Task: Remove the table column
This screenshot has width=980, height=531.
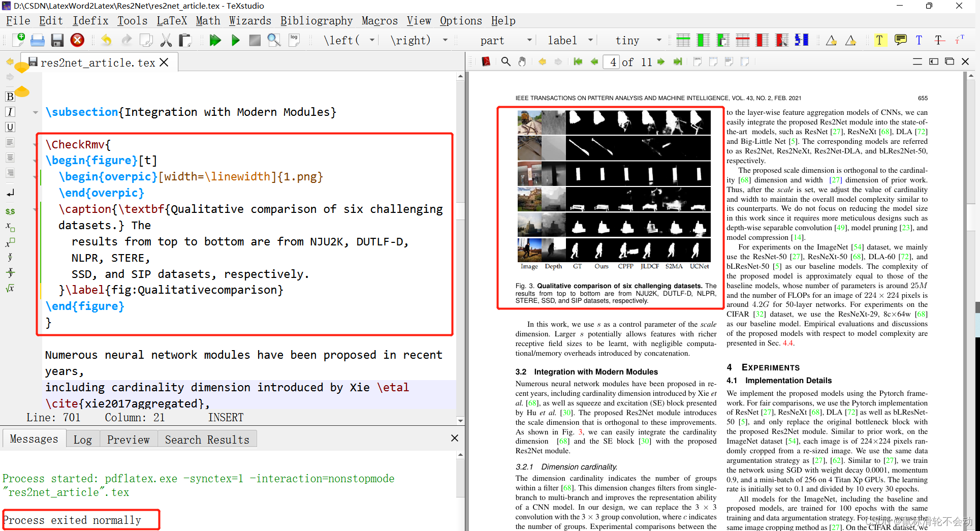Action: (x=762, y=40)
